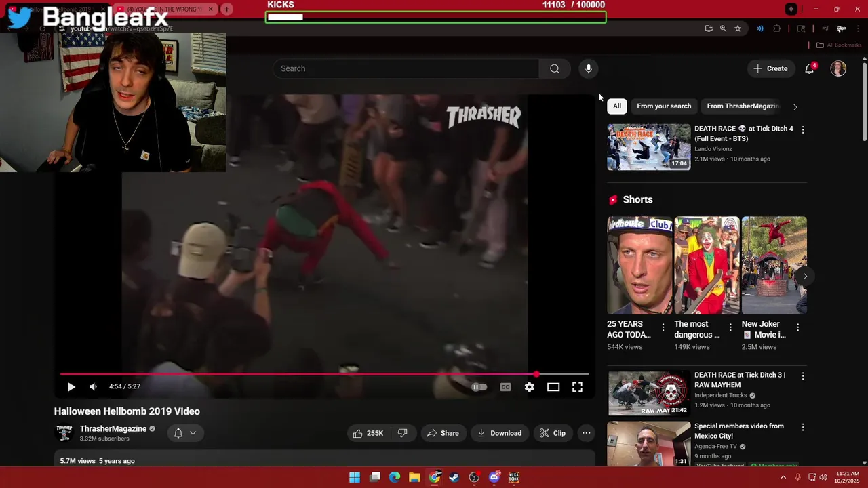Image resolution: width=868 pixels, height=488 pixels.
Task: Open the Shorts section logo
Action: pyautogui.click(x=613, y=200)
